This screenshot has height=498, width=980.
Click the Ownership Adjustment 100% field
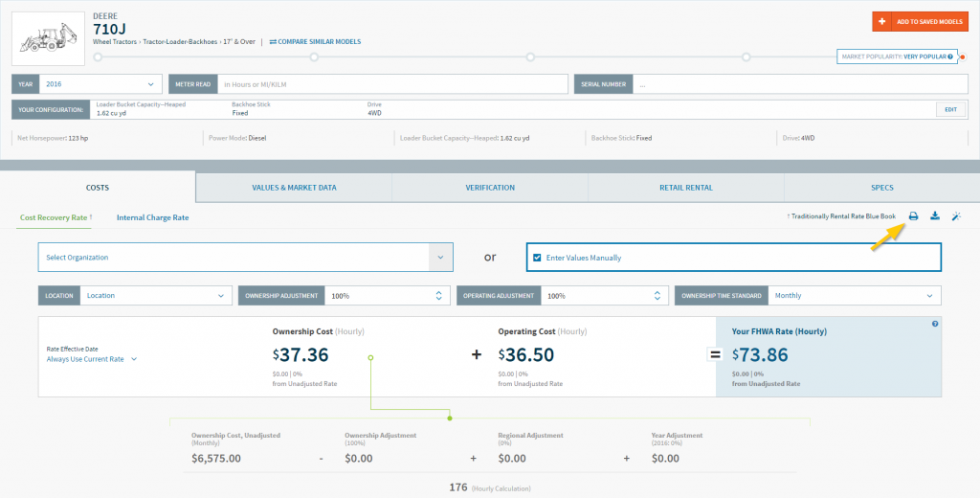pyautogui.click(x=387, y=295)
